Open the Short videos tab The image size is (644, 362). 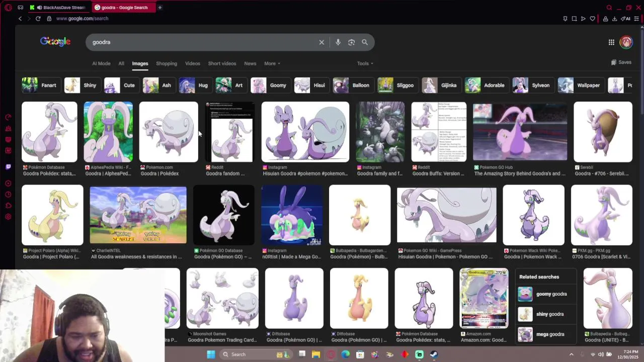[x=222, y=63]
